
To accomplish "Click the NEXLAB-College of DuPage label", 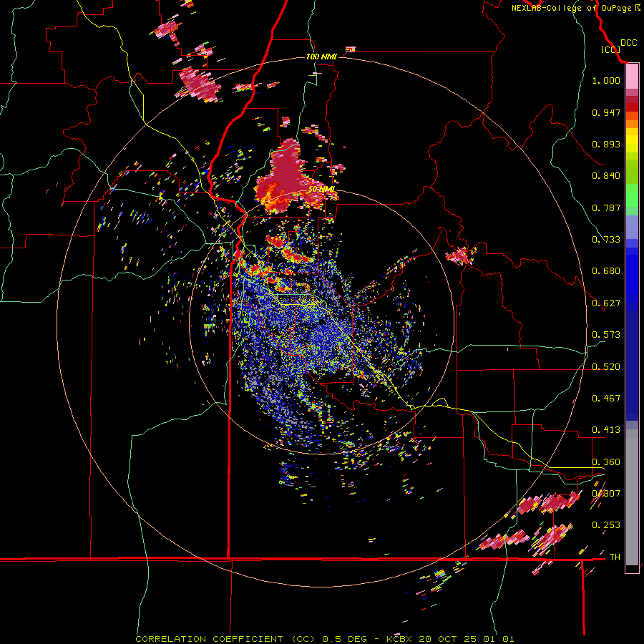I will [572, 8].
